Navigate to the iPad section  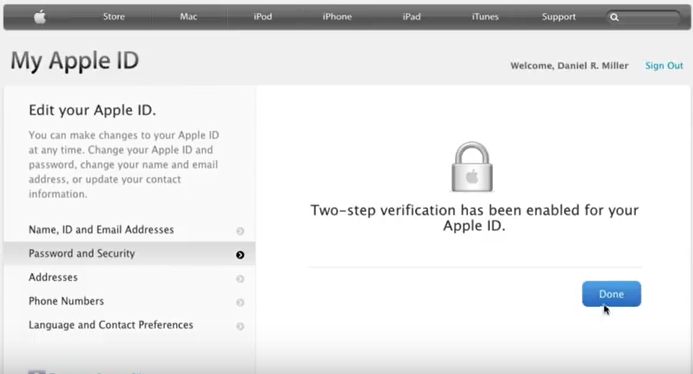[411, 17]
